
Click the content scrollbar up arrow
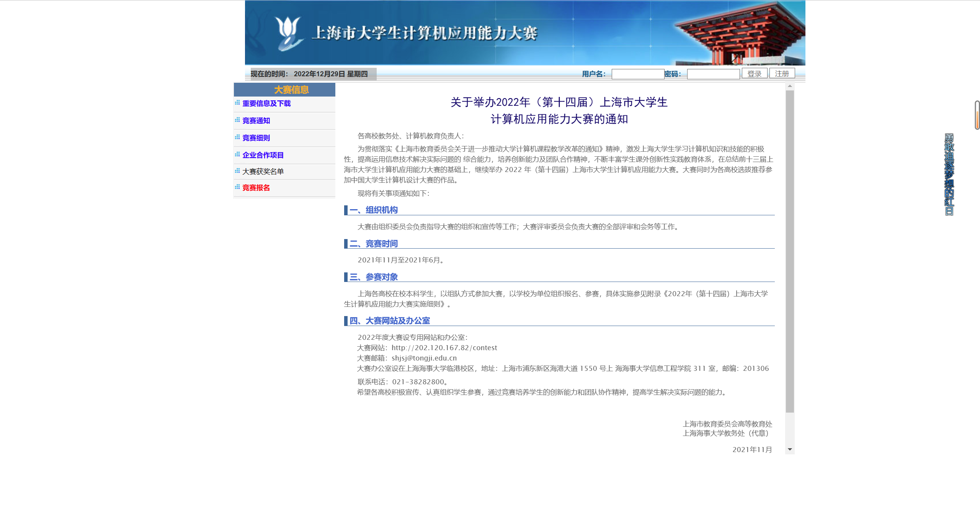coord(790,86)
